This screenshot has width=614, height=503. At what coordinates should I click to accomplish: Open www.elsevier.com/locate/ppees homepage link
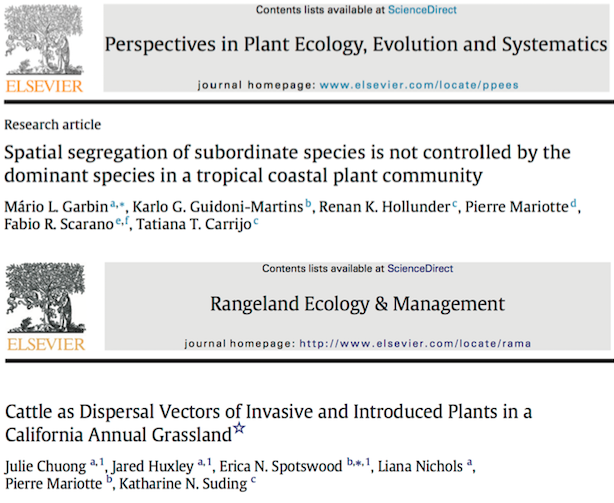pos(419,85)
